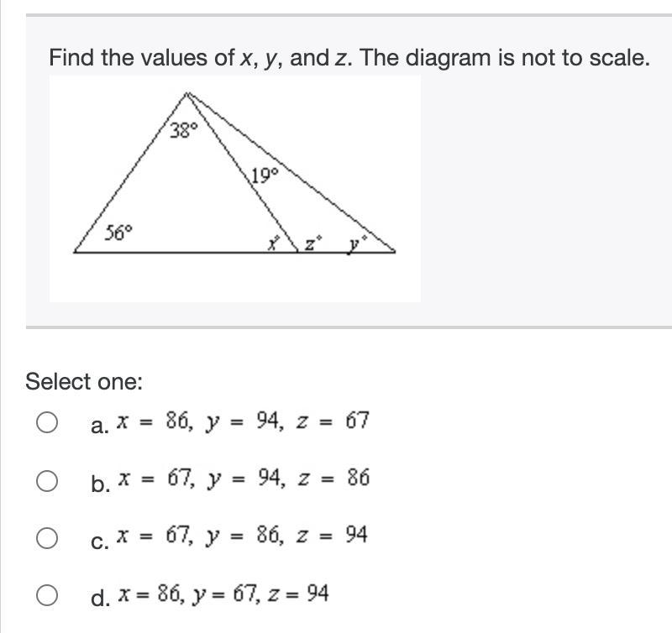Click the top apex of the triangle
The height and width of the screenshot is (633, 672).
click(187, 93)
